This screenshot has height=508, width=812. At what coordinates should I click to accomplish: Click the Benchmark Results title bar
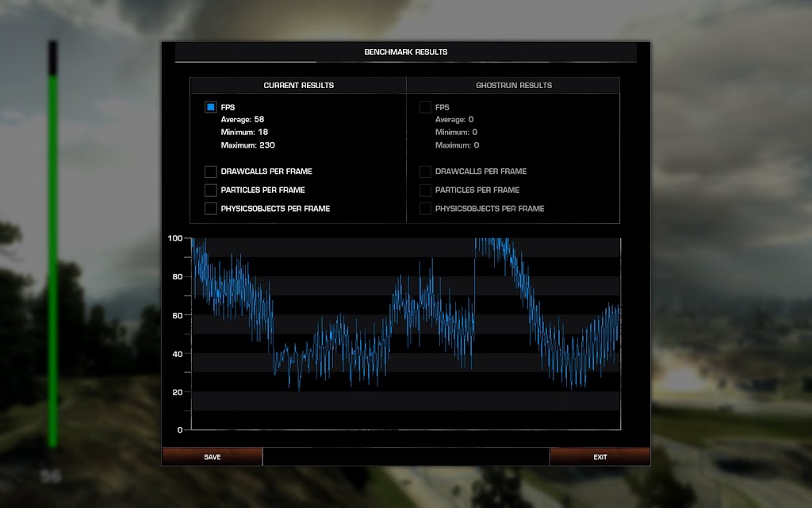405,52
